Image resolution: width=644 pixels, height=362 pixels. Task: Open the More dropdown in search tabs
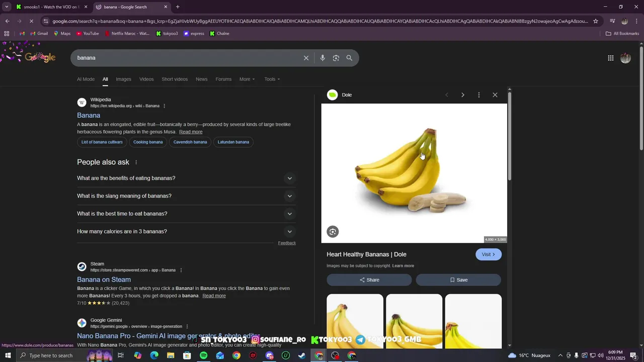pos(247,79)
